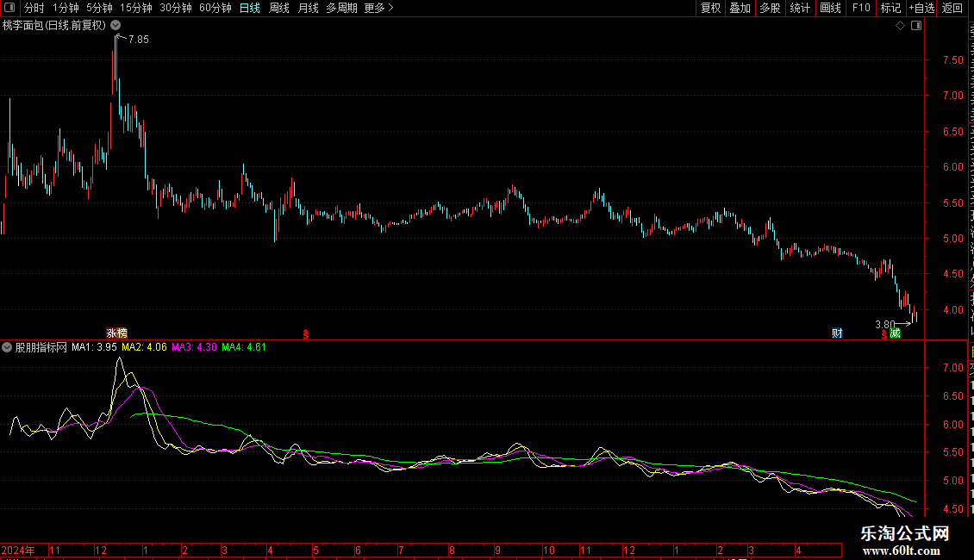Open F10 company information

click(861, 8)
